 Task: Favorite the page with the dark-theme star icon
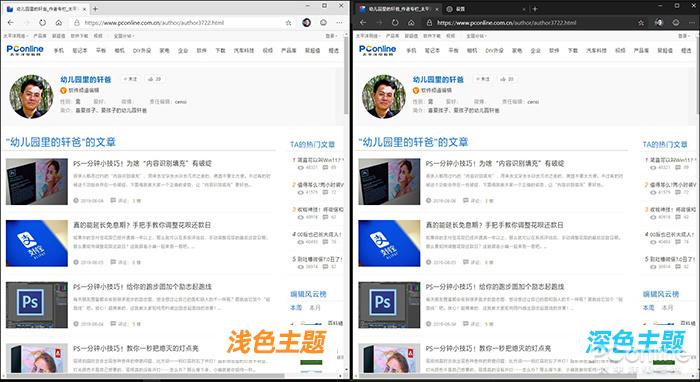click(x=641, y=22)
